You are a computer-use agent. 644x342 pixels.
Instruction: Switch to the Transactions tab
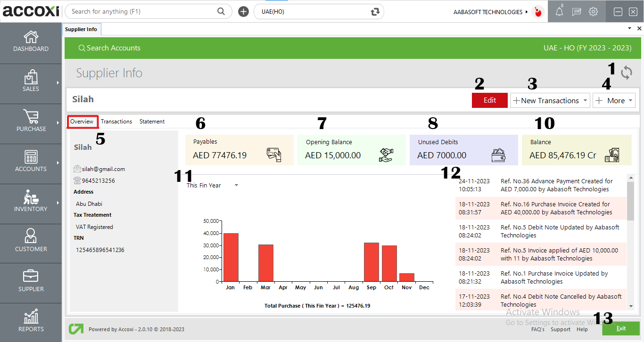click(116, 122)
